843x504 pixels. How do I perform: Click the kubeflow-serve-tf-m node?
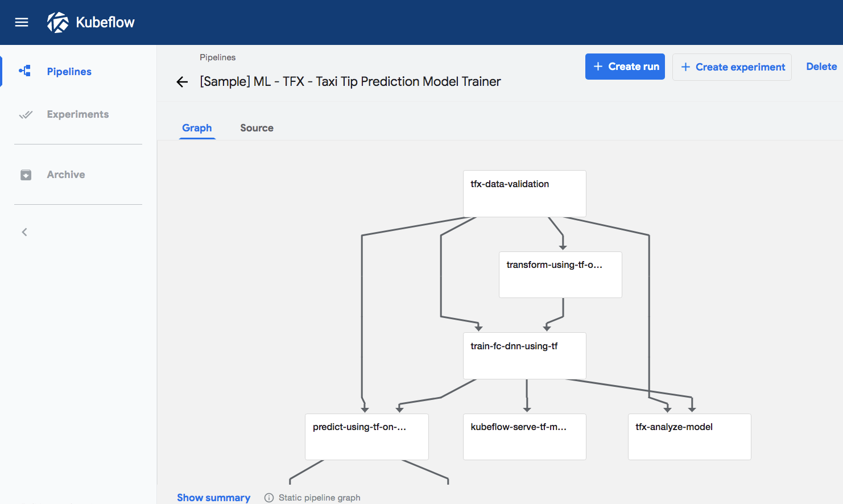point(524,437)
